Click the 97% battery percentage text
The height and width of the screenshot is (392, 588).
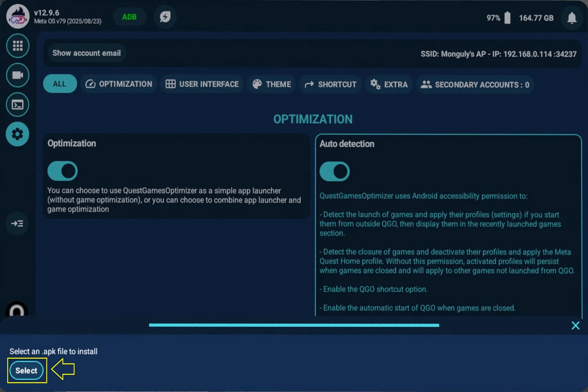click(x=493, y=18)
